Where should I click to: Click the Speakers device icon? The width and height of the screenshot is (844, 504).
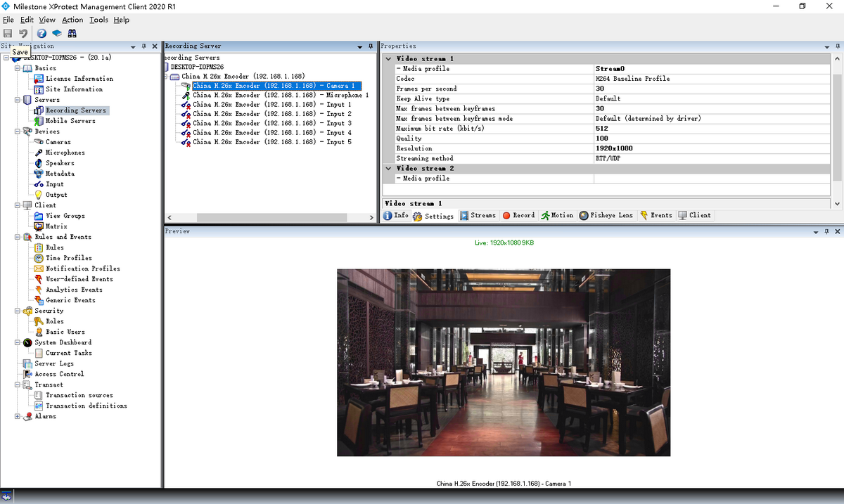(39, 163)
